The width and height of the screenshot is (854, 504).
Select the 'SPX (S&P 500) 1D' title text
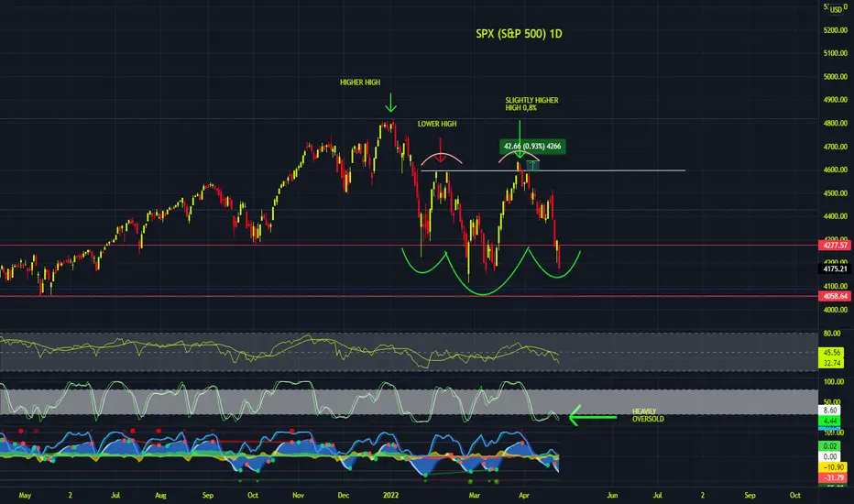[519, 34]
